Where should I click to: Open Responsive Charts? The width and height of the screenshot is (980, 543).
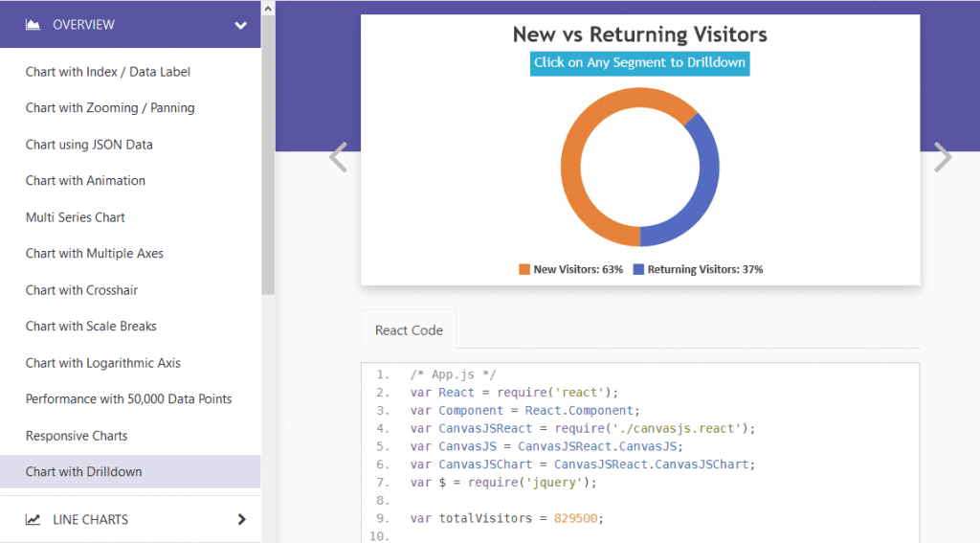click(x=77, y=436)
